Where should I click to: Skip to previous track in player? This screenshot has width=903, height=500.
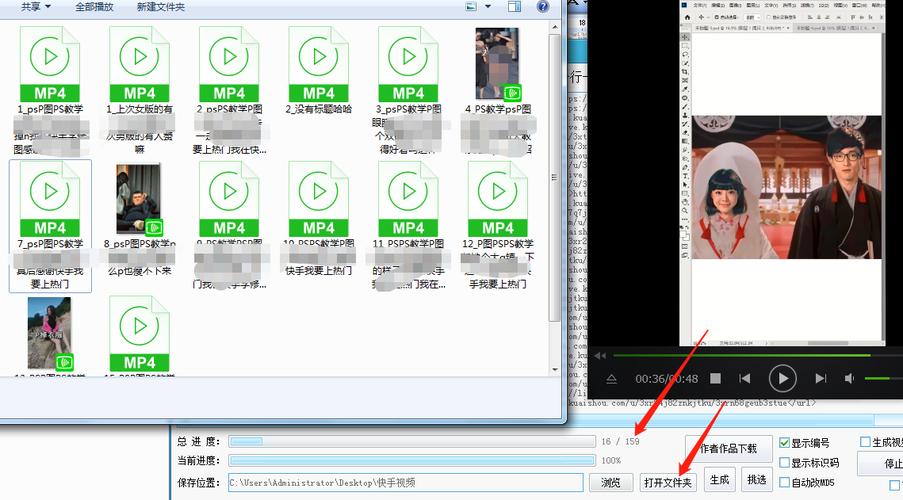(745, 378)
